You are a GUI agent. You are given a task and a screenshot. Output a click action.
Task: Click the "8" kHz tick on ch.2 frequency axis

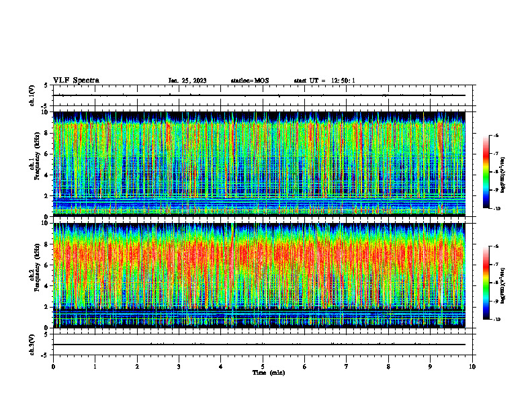tap(47, 244)
